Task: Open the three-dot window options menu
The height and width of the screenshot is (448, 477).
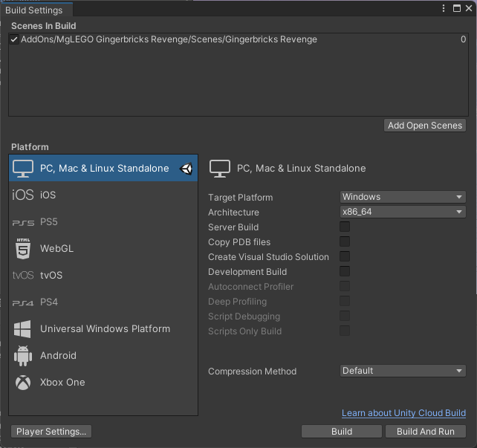Action: point(444,8)
